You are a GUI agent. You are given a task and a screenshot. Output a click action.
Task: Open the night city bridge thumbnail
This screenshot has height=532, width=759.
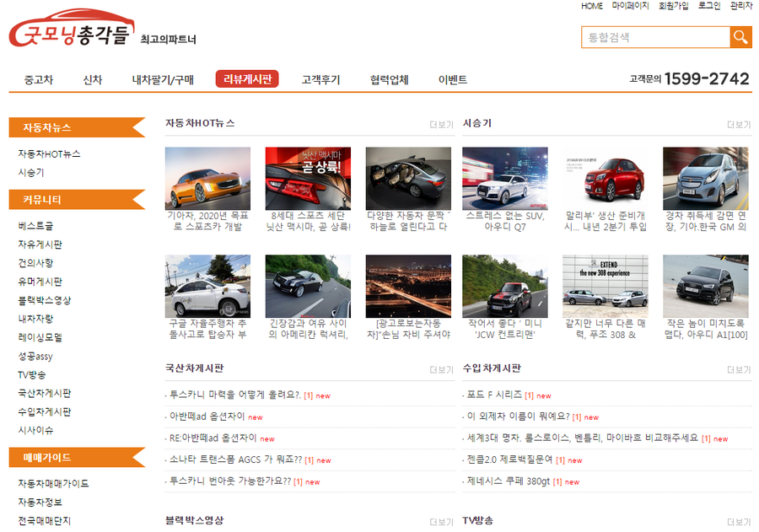coord(408,286)
